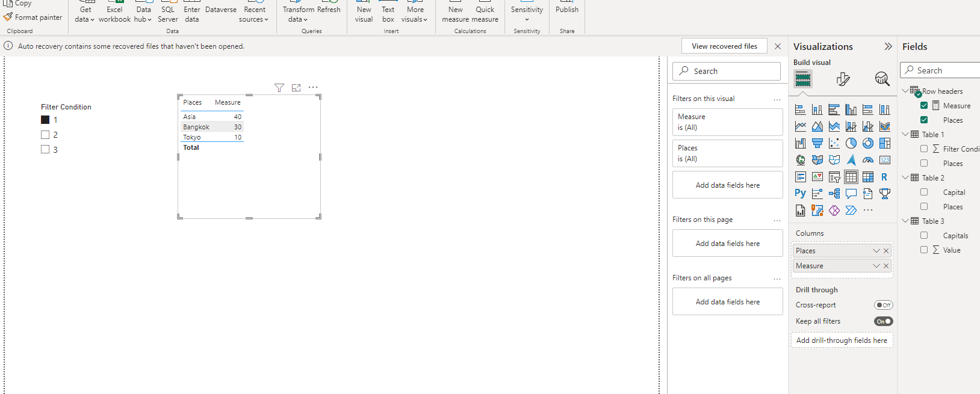Uncheck slicer option 1
Image resolution: width=980 pixels, height=394 pixels.
pyautogui.click(x=45, y=120)
